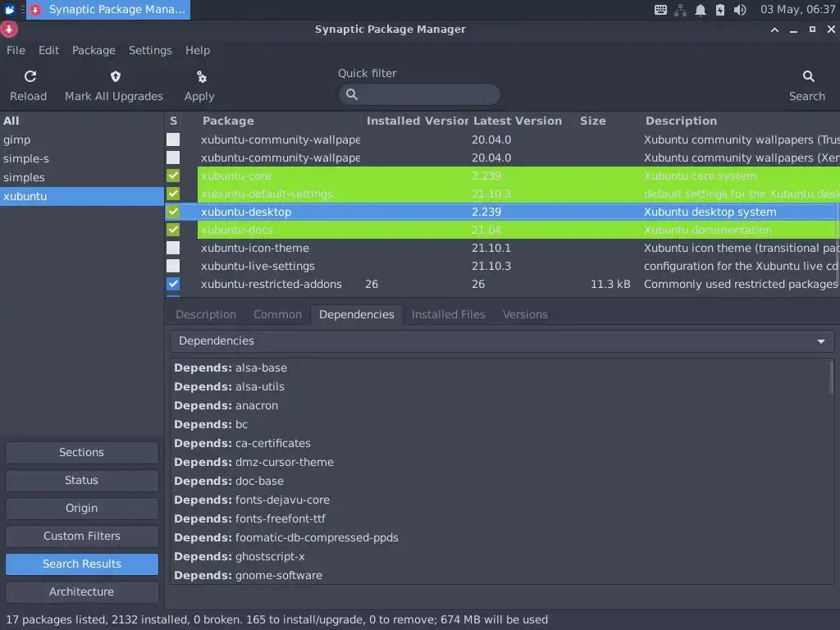Switch to the Description tab
Screen dimensions: 840x630
pyautogui.click(x=206, y=314)
